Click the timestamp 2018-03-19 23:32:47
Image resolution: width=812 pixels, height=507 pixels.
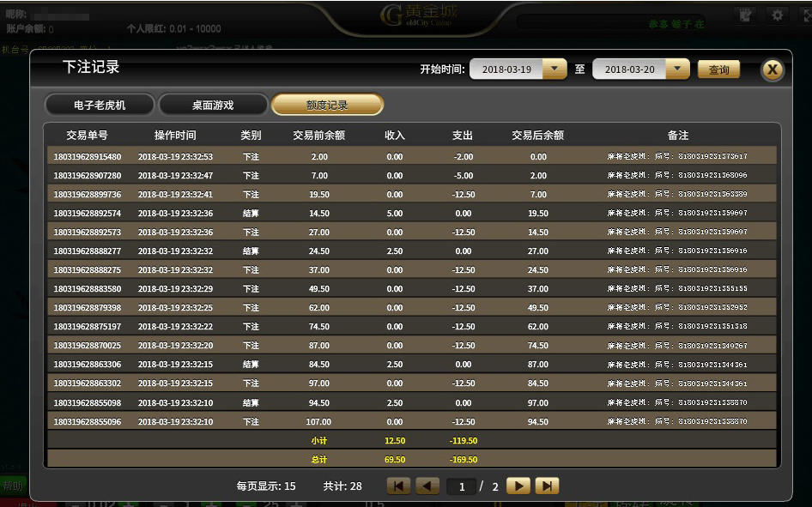pos(175,175)
